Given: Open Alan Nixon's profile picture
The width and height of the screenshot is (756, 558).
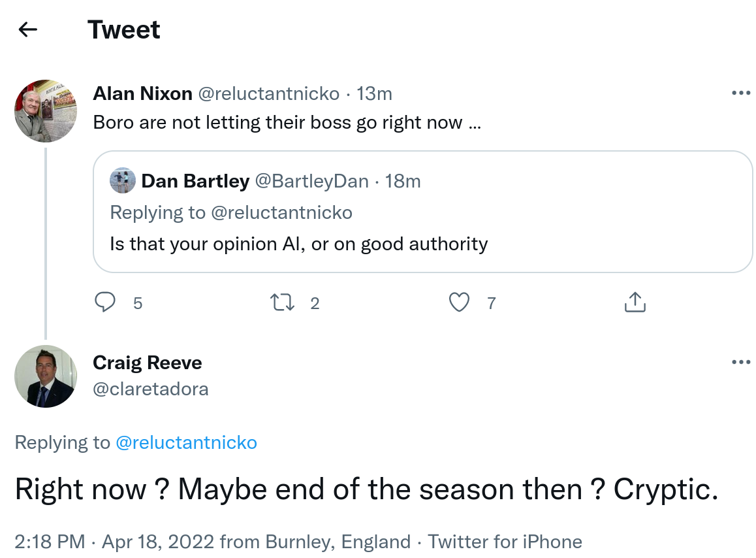Looking at the screenshot, I should tap(46, 111).
